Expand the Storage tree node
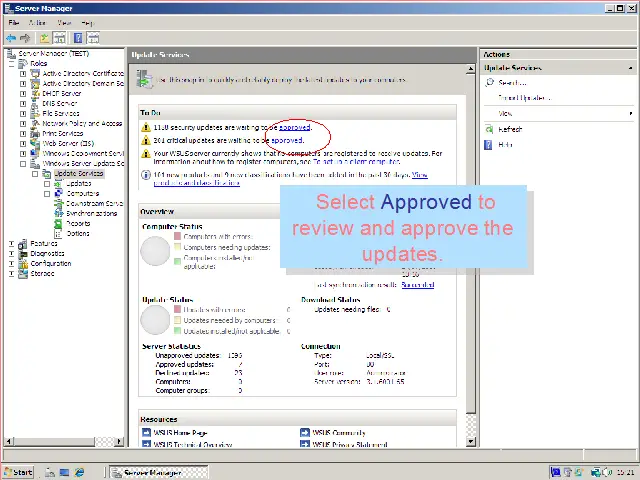640x480 pixels. [11, 274]
